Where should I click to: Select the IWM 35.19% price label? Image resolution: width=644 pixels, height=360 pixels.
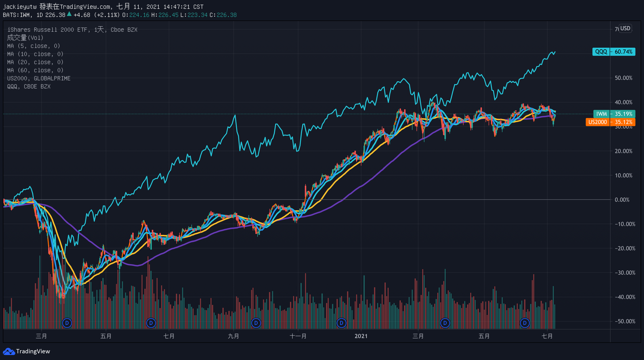(x=614, y=114)
